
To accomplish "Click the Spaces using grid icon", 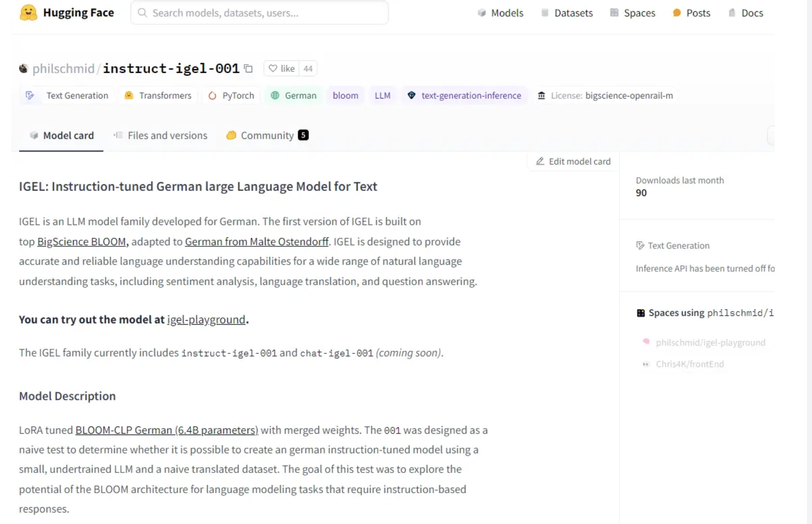I will click(641, 313).
